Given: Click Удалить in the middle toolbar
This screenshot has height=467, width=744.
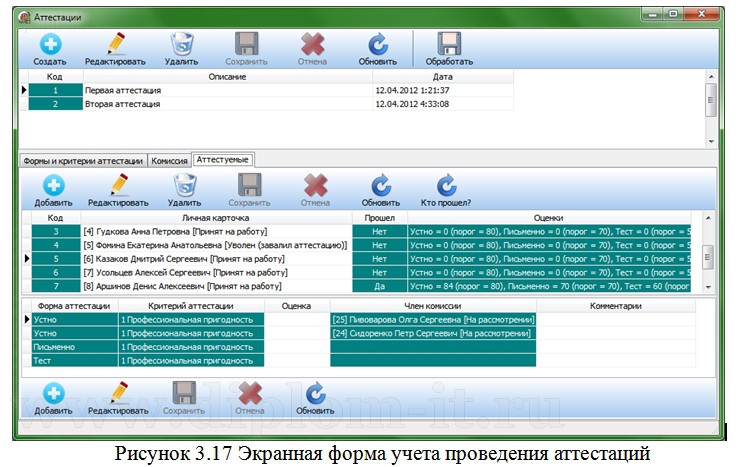Looking at the screenshot, I should pyautogui.click(x=184, y=186).
